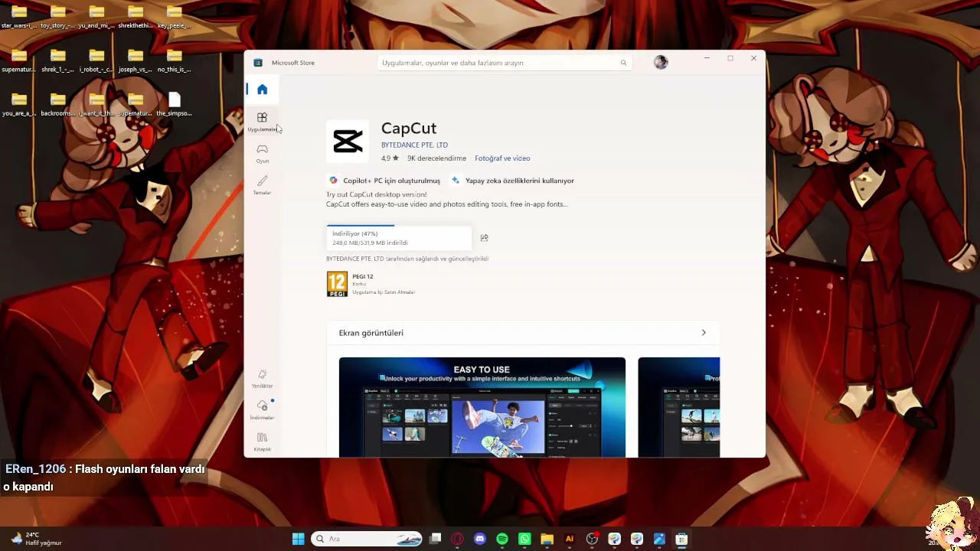The image size is (980, 551).
Task: Select the shrek_1 desktop folder
Action: [58, 60]
